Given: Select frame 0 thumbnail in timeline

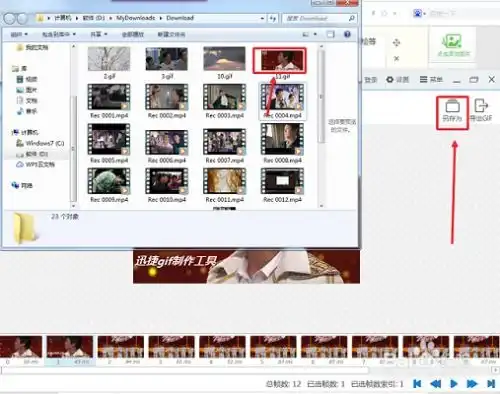Looking at the screenshot, I should point(21,347).
